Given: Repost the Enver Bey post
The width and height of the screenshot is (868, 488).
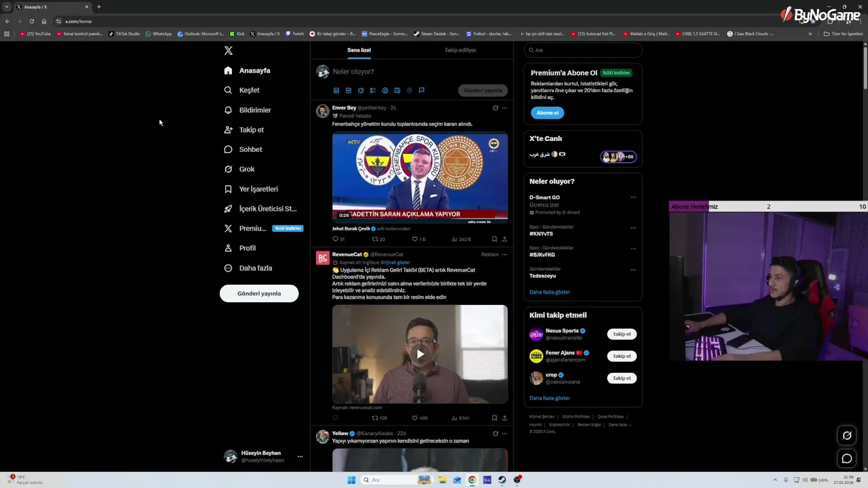Looking at the screenshot, I should pyautogui.click(x=378, y=239).
